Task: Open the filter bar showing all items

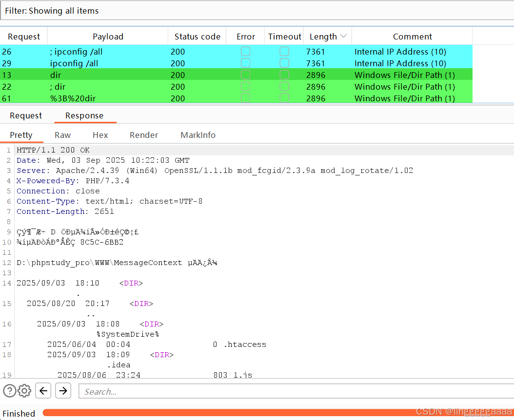Action: point(257,11)
